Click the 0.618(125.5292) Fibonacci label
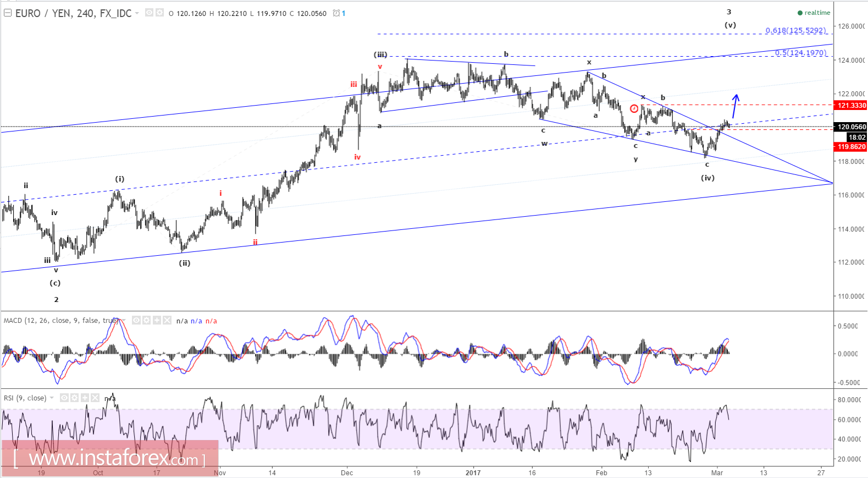Screen dimensions: 868x478 (795, 30)
